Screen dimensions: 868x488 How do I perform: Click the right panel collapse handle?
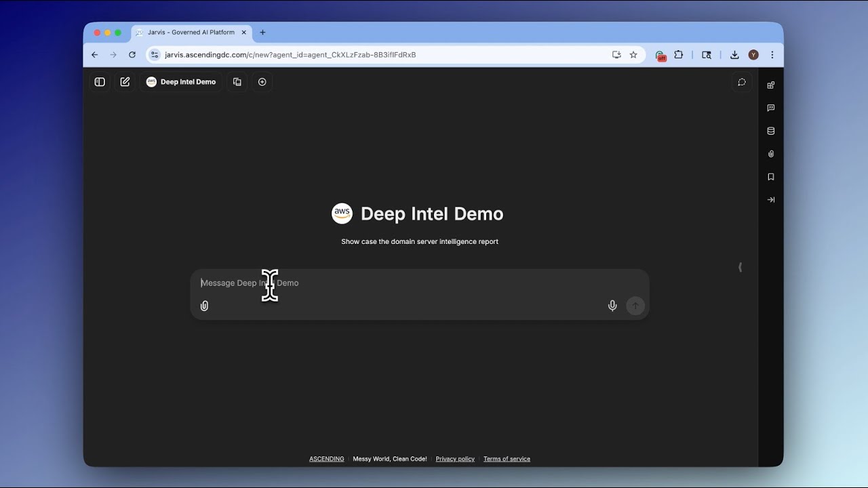tap(740, 267)
